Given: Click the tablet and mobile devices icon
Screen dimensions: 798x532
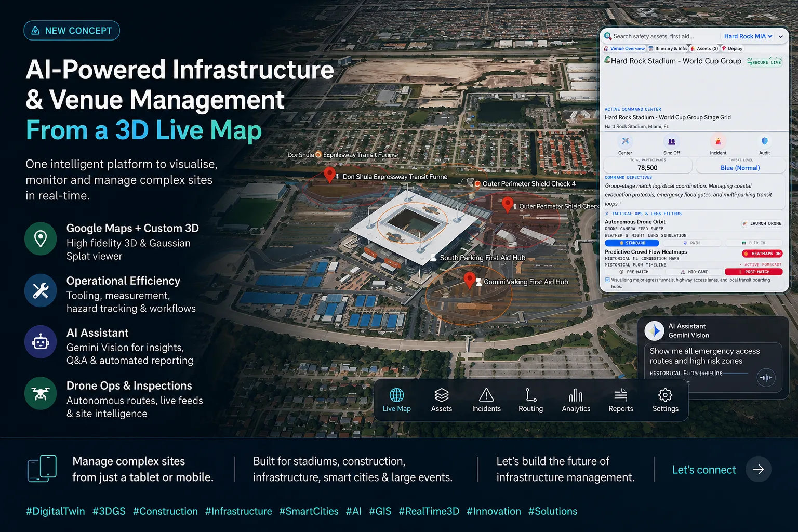Looking at the screenshot, I should coord(42,469).
